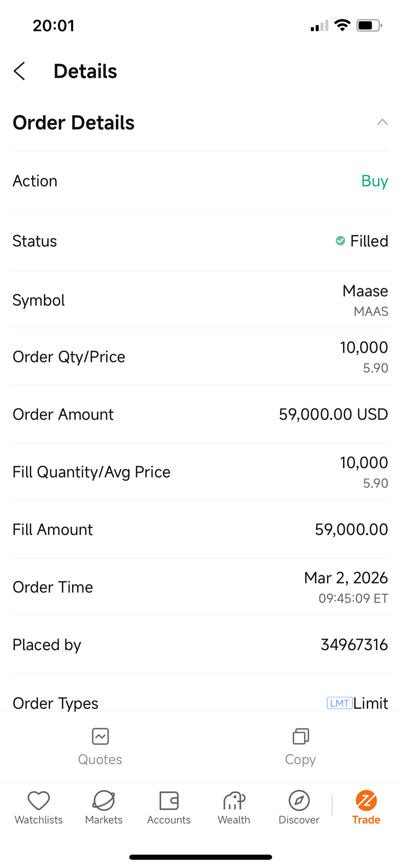This screenshot has width=401, height=868.
Task: Tap the green Filled status checkmark
Action: (x=340, y=241)
